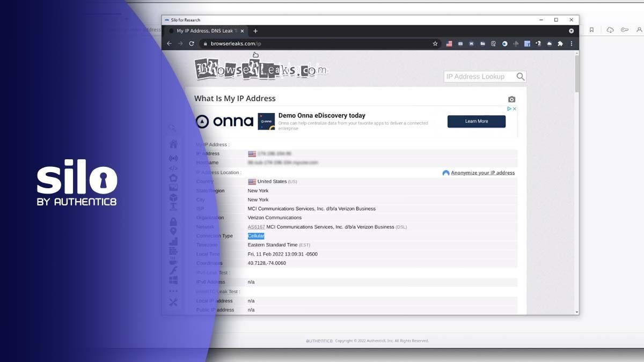
Task: Open the browser three-dot menu
Action: (x=571, y=44)
